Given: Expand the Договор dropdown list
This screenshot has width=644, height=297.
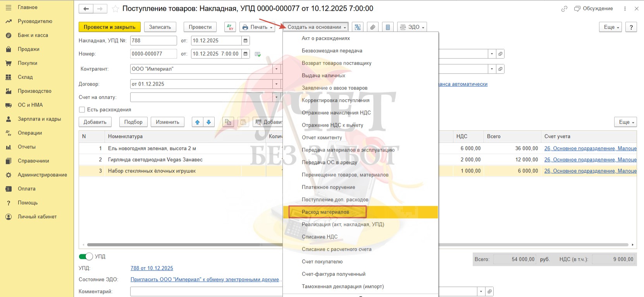Looking at the screenshot, I should pos(277,84).
